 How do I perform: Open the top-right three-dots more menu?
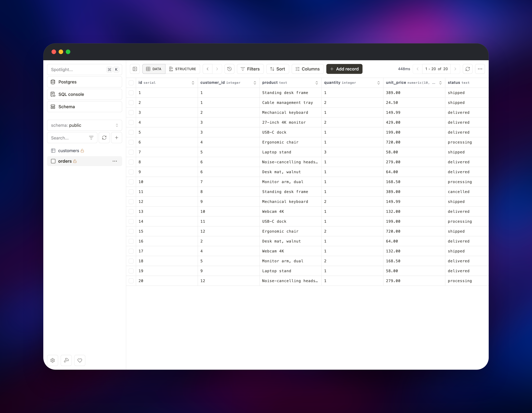480,69
